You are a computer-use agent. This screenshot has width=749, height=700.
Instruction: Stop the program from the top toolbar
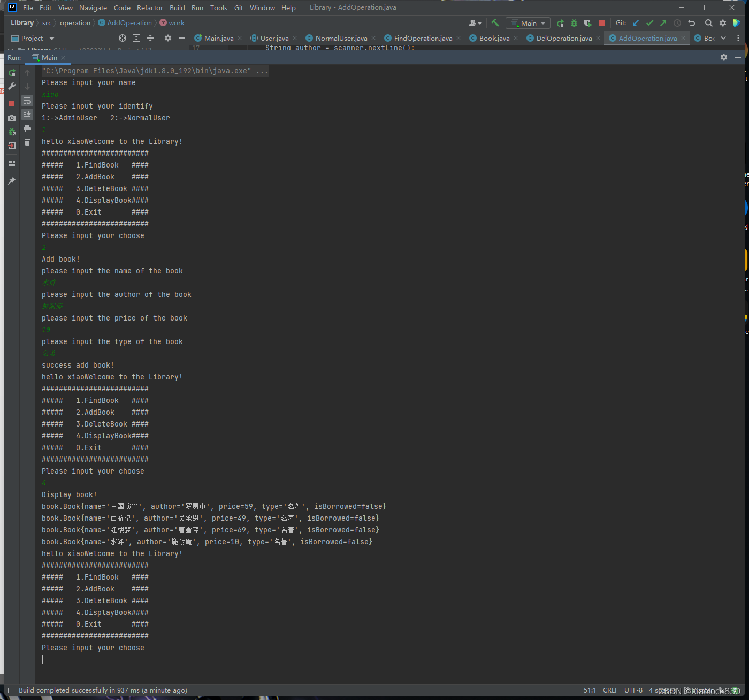(x=602, y=23)
